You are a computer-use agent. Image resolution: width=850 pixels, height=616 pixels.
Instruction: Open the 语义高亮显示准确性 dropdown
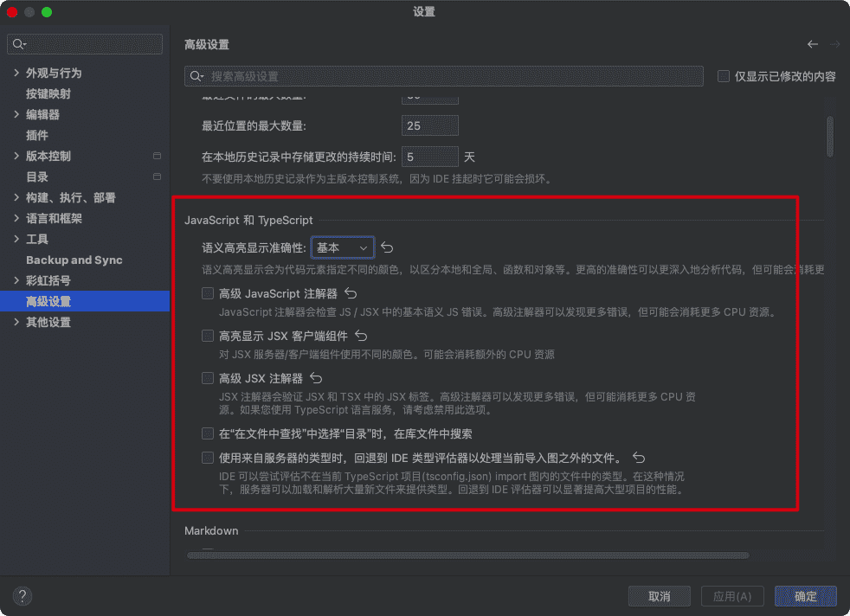(343, 247)
